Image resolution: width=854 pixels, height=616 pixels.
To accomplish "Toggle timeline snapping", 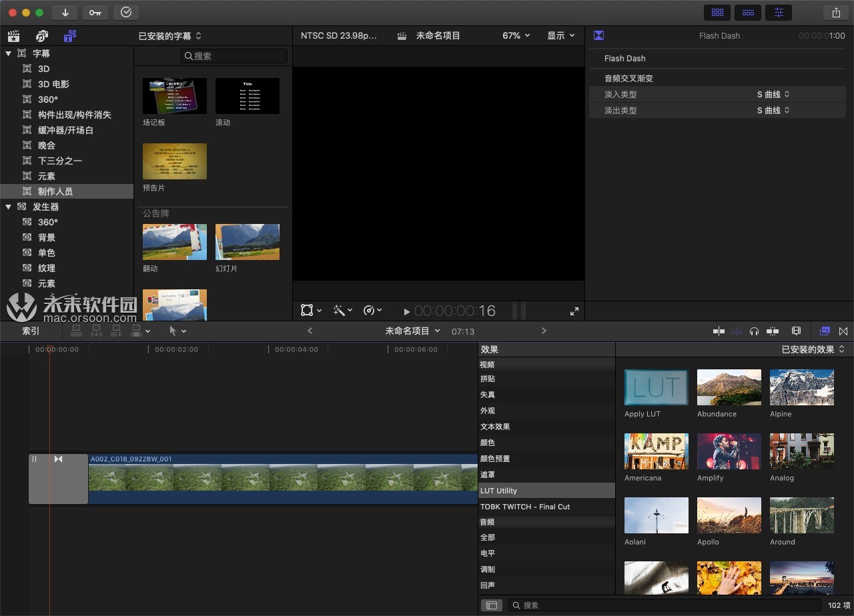I will pos(773,331).
